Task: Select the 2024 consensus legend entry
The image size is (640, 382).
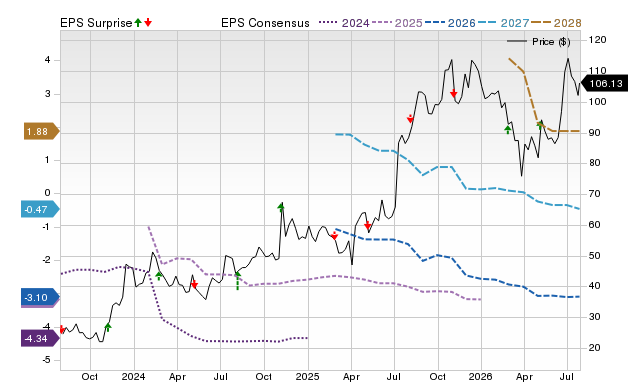Action: point(344,23)
